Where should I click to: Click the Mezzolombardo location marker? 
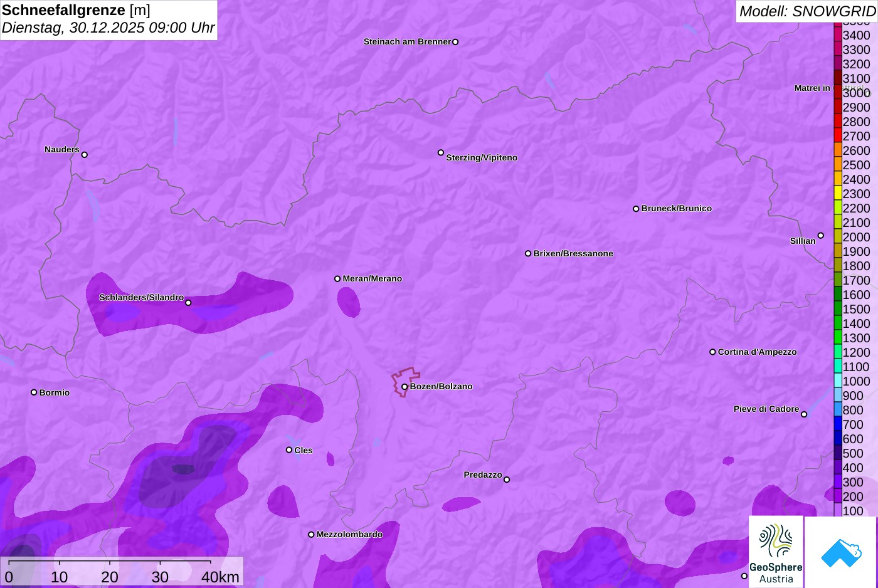311,535
